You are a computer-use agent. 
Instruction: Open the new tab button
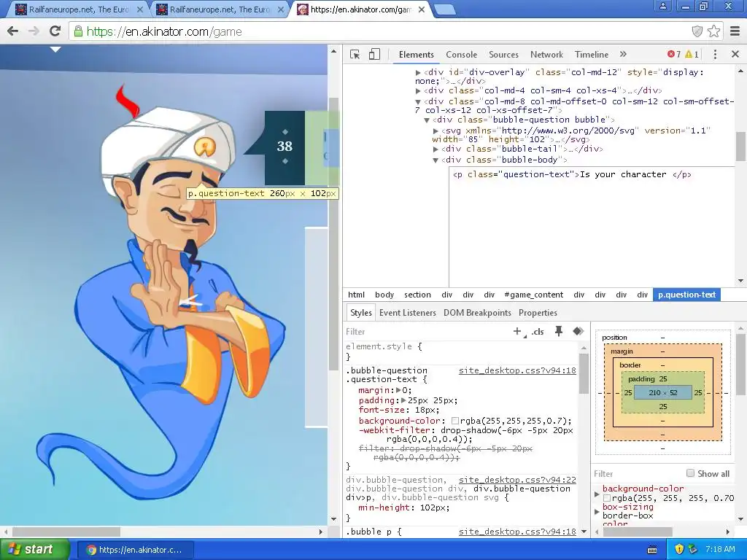[x=445, y=9]
